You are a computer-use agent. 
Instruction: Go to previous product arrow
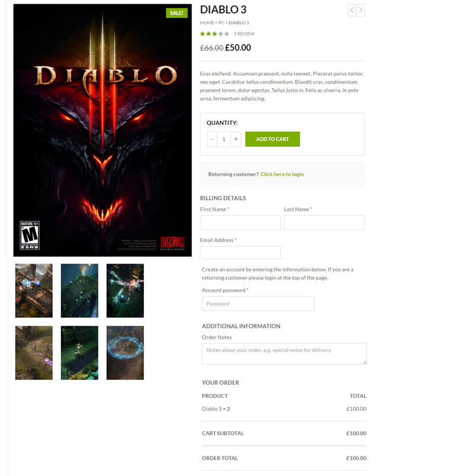[x=352, y=10]
